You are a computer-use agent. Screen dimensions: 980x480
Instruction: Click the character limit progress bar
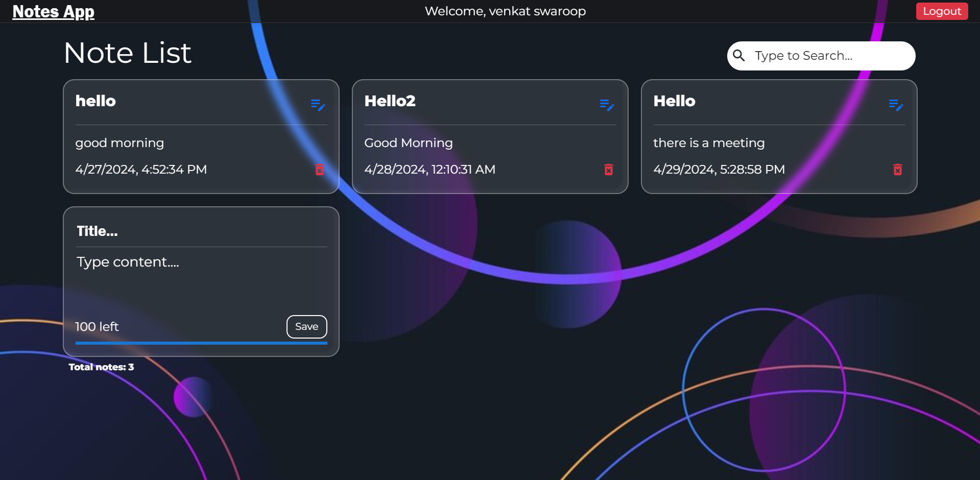(201, 343)
